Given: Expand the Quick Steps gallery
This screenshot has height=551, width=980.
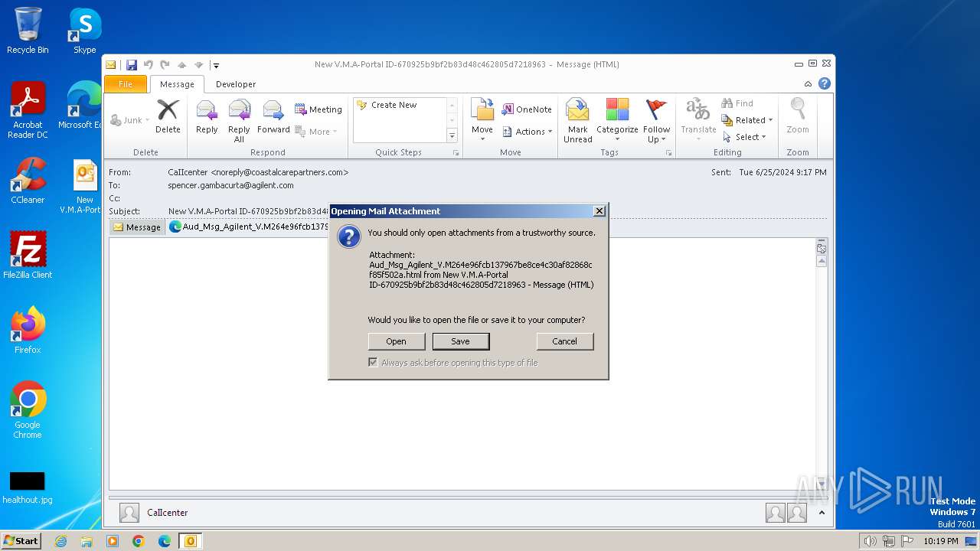Looking at the screenshot, I should 452,135.
